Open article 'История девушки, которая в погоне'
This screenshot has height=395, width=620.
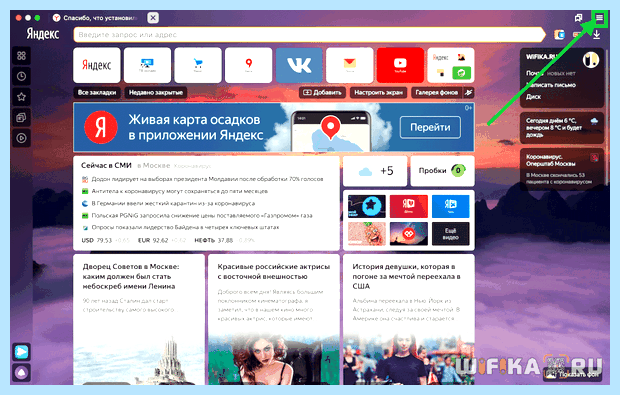click(x=406, y=276)
